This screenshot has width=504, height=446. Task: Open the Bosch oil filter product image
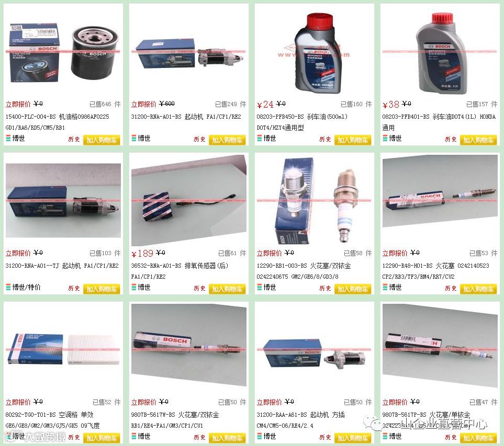click(x=63, y=52)
